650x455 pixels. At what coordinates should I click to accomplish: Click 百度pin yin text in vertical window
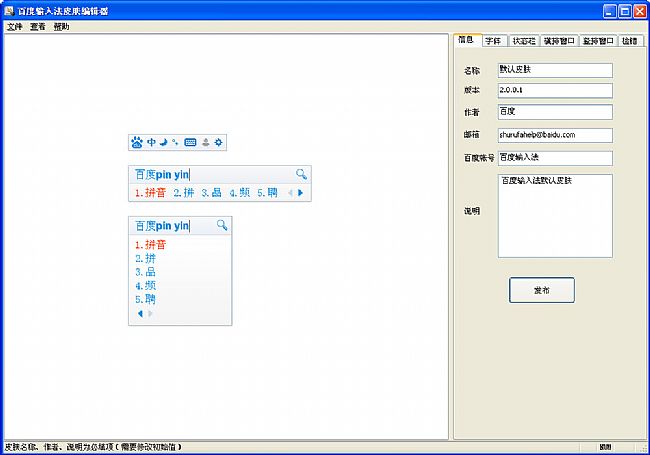click(162, 226)
